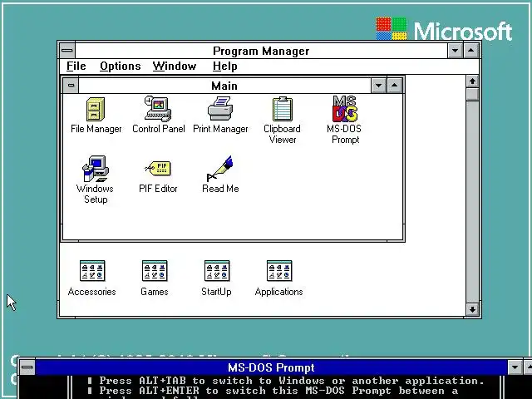Open MS-DOS Prompt window control menu box
Screen dimensions: 532x399
coord(27,367)
